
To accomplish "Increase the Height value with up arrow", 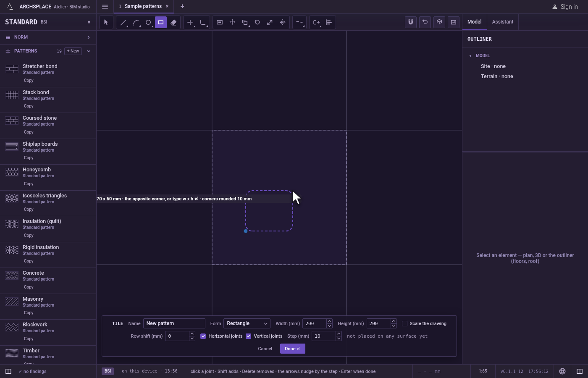I will point(394,321).
